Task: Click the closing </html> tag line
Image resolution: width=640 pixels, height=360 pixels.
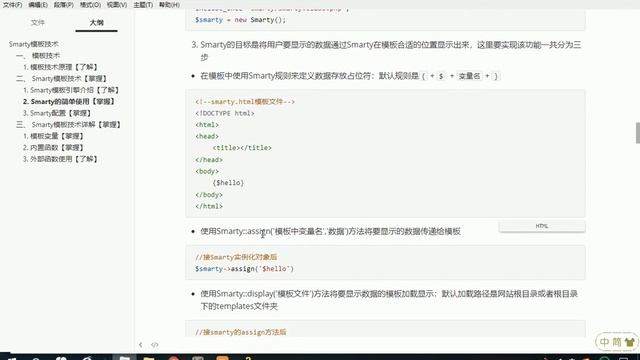Action: tap(209, 206)
